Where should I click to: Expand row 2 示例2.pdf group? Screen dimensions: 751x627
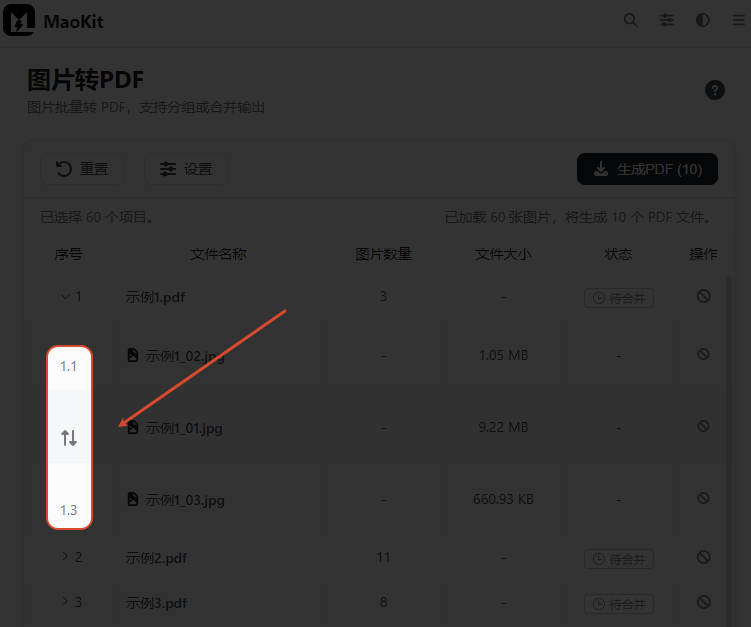pyautogui.click(x=65, y=556)
